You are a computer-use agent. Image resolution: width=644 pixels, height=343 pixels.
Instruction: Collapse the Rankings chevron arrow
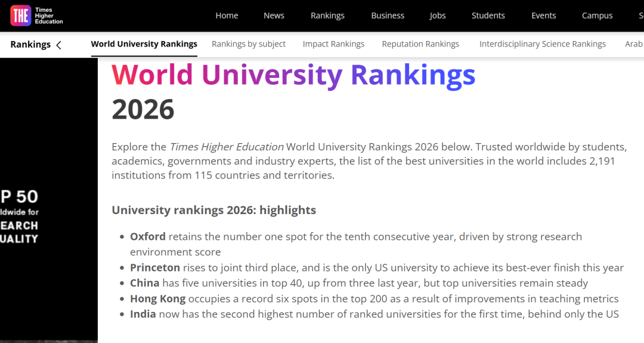pos(58,45)
